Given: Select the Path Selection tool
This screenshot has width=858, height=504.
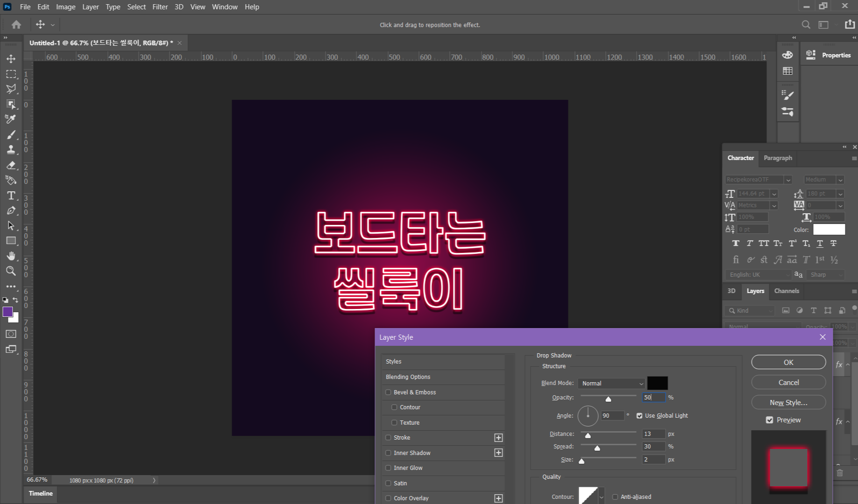Looking at the screenshot, I should click(11, 226).
